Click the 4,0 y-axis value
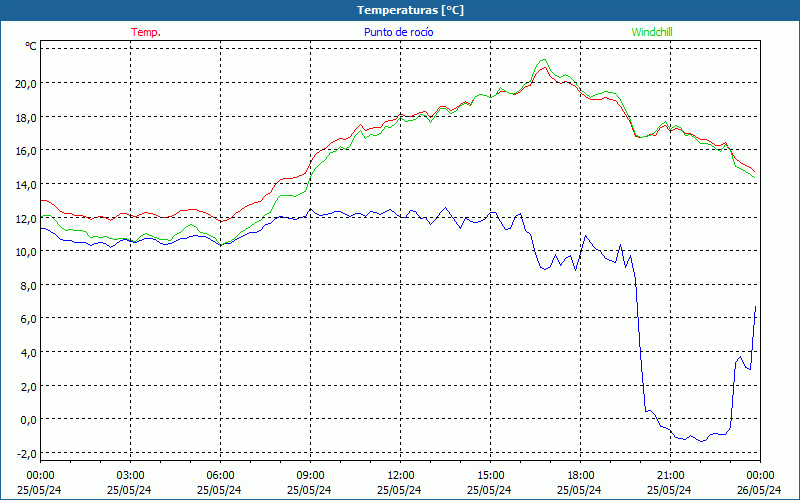800x500 pixels. [28, 353]
